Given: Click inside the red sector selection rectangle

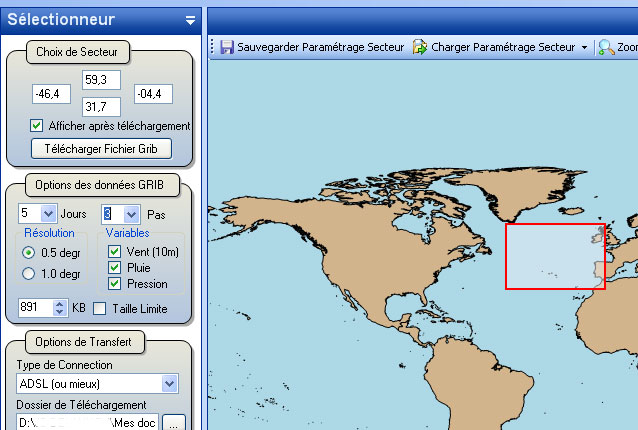Looking at the screenshot, I should [x=555, y=256].
